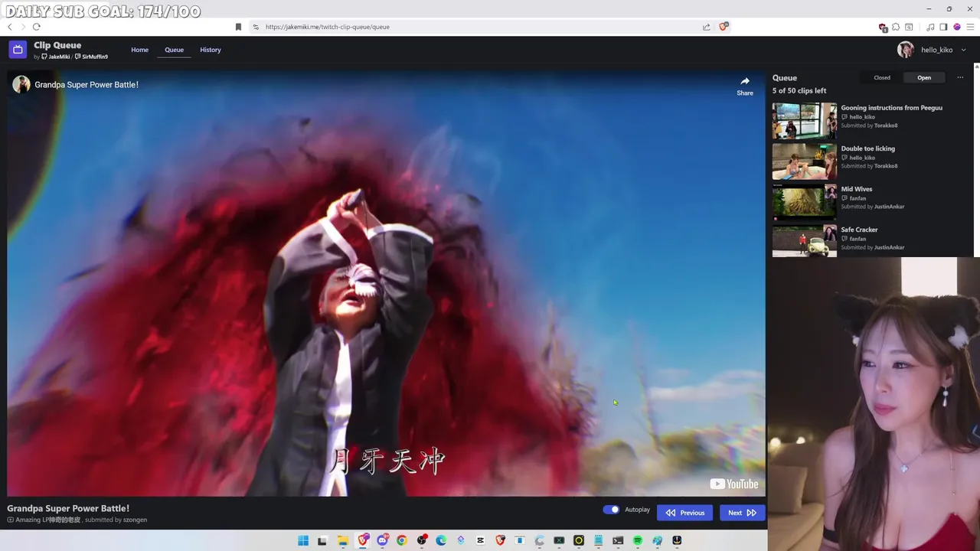
Task: Open the browser hamburger menu
Action: 970,27
